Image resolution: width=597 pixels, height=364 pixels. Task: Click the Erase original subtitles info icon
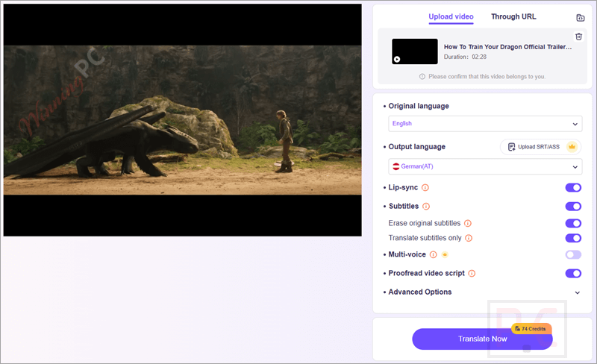(468, 223)
